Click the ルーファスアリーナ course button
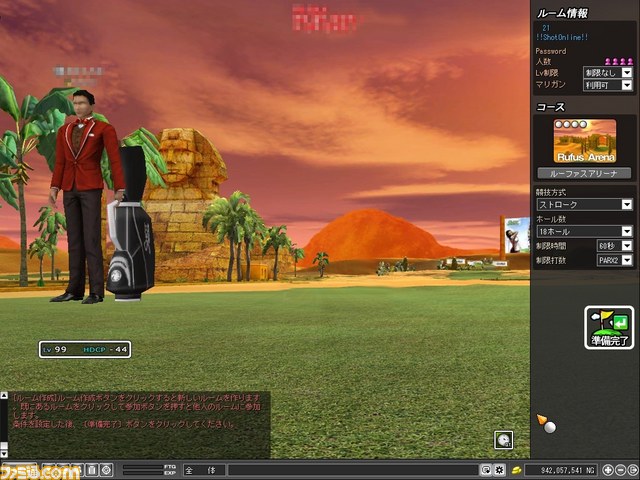The height and width of the screenshot is (480, 640). [x=584, y=173]
